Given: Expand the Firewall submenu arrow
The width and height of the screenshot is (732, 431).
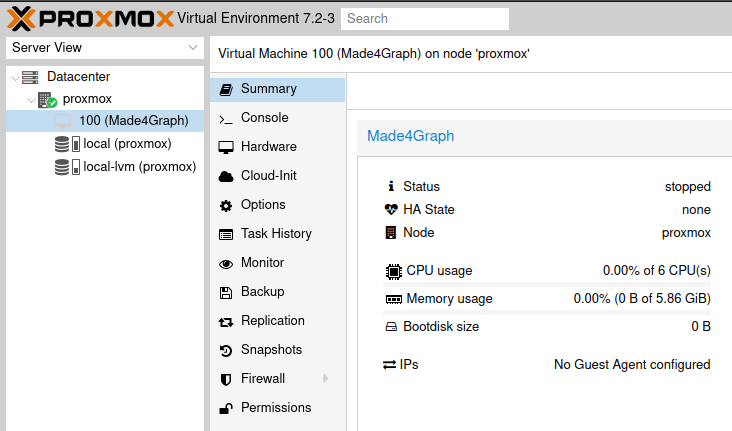Looking at the screenshot, I should point(325,379).
